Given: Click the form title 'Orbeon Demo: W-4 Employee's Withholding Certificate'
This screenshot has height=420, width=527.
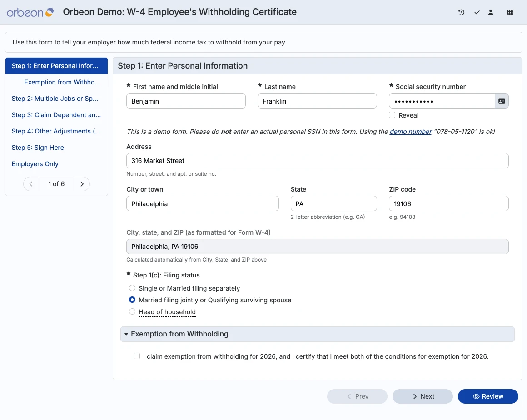Looking at the screenshot, I should tap(179, 12).
